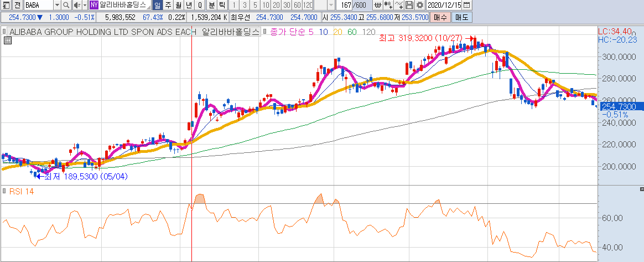The image size is (644, 262).
Task: Choose the 60 interval button
Action: tap(297, 6)
